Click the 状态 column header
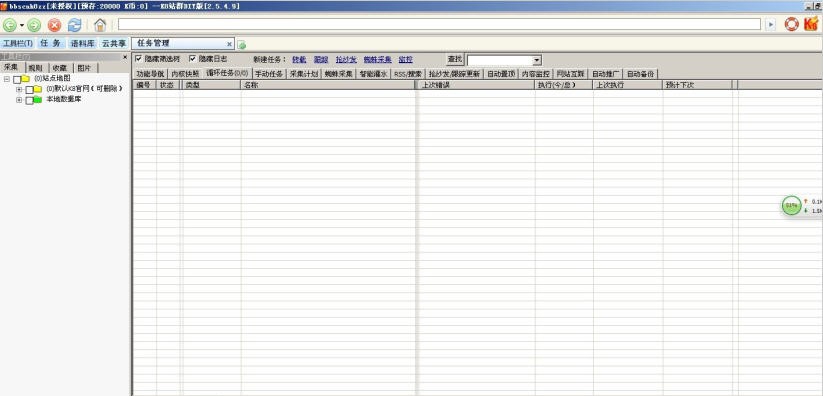The image size is (823, 396). click(169, 85)
